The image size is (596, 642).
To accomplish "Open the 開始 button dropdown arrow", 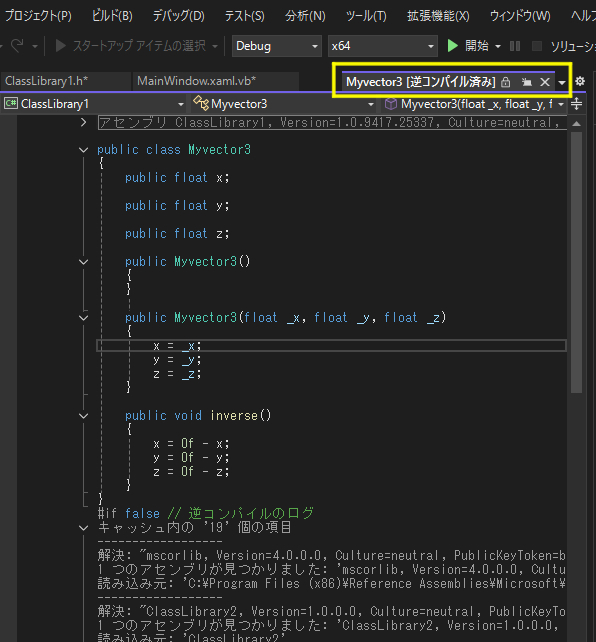I will coord(498,46).
